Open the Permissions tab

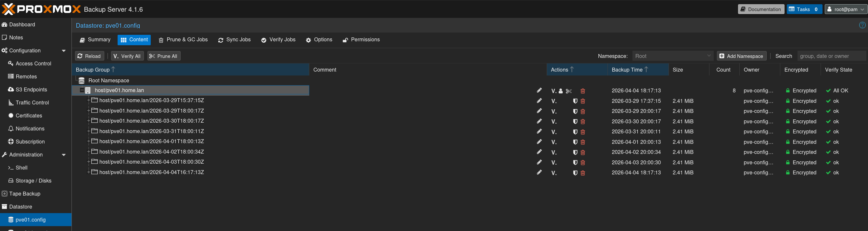361,40
